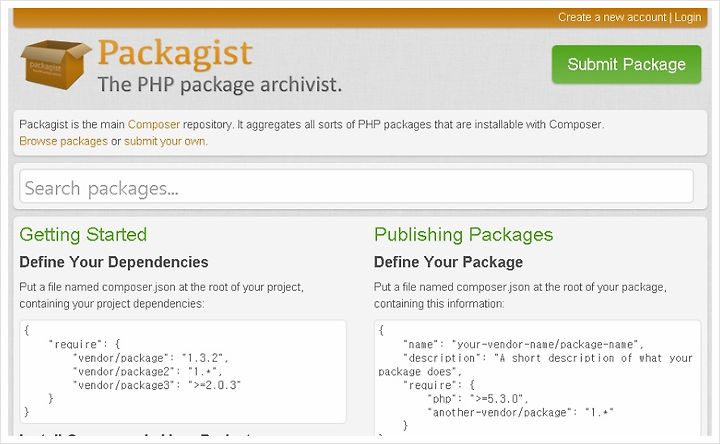Image resolution: width=720 pixels, height=444 pixels.
Task: Click the Packagist title text
Action: point(175,53)
